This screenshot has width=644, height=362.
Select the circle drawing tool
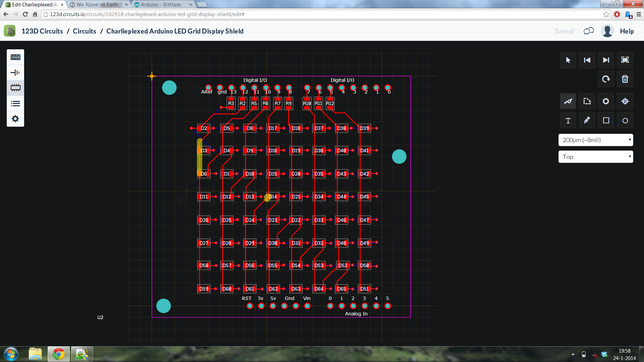[x=625, y=120]
